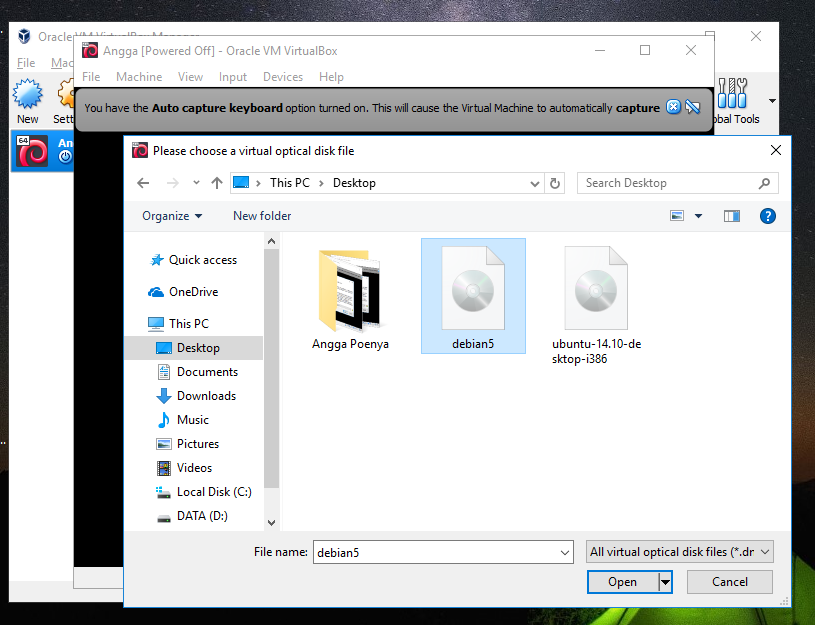
Task: Open File menu in Angga VM window
Action: pyautogui.click(x=91, y=77)
